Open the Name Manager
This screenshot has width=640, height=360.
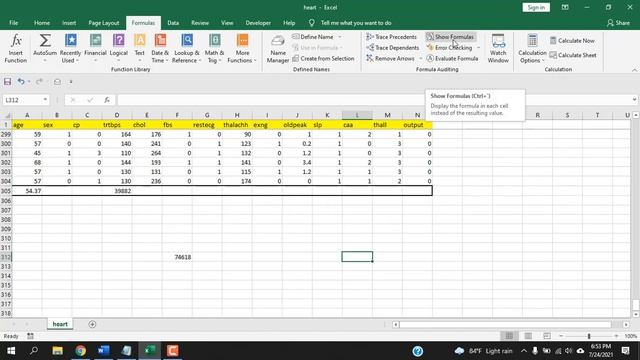(278, 49)
